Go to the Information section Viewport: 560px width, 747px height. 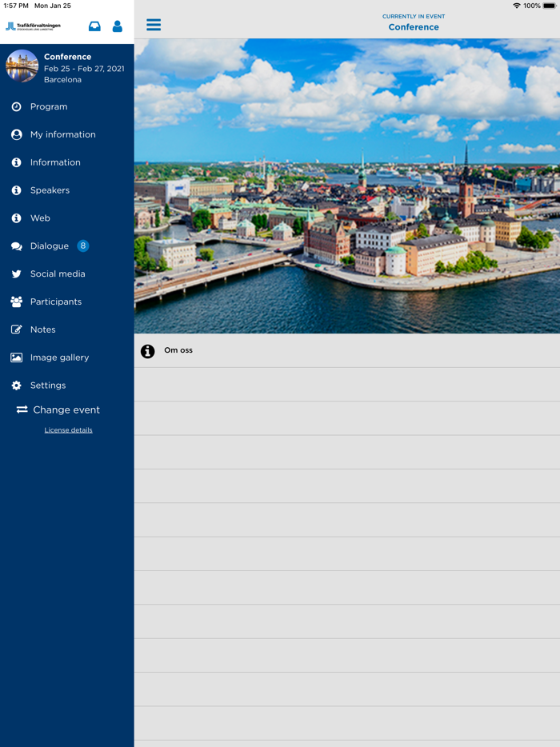pyautogui.click(x=55, y=162)
